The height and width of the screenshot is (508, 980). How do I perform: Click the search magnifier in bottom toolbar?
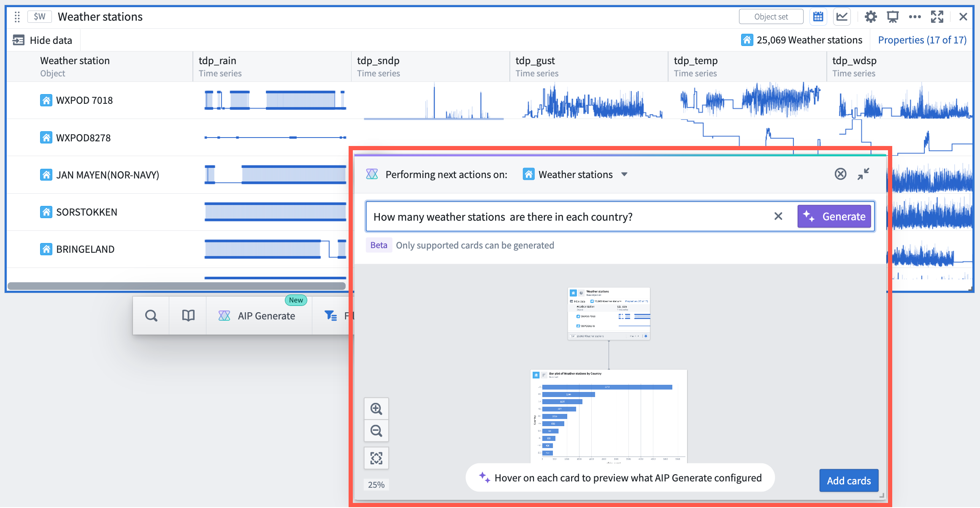(151, 316)
